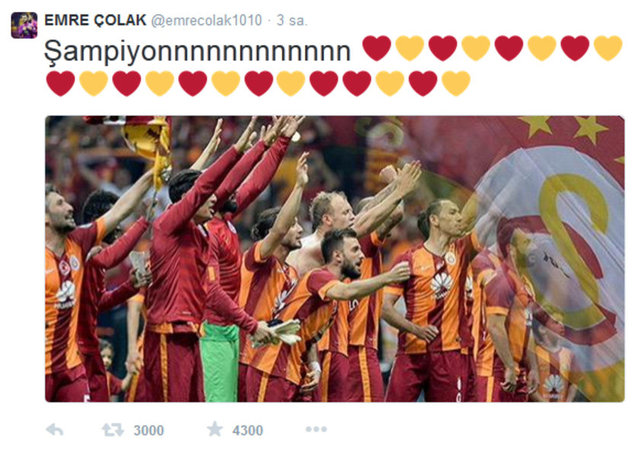Screen dimensions: 640x454
Task: Click the first red heart after Şampiyon text
Action: (x=377, y=48)
